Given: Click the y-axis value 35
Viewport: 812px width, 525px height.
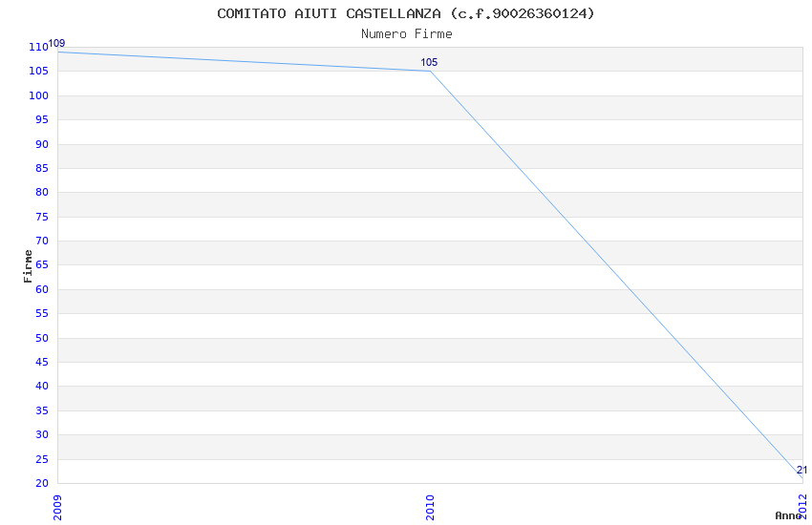Looking at the screenshot, I should pos(41,410).
